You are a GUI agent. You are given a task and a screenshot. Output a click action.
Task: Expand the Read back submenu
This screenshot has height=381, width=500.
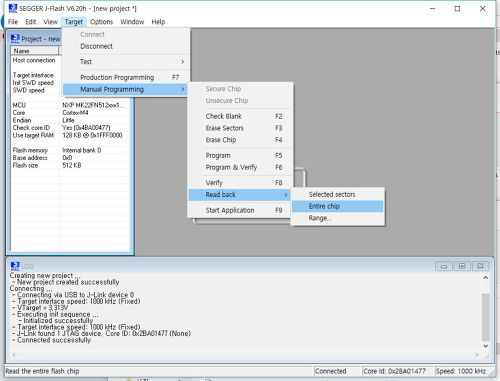pyautogui.click(x=240, y=195)
